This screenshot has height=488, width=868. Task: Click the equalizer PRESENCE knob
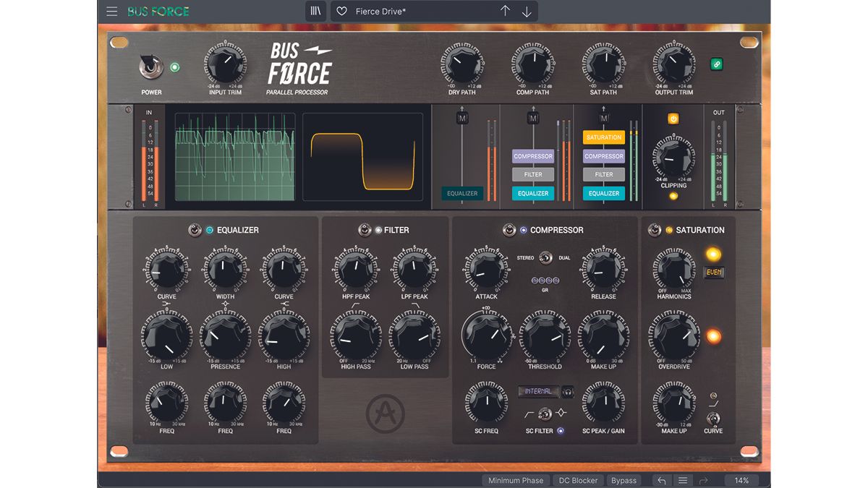click(225, 336)
